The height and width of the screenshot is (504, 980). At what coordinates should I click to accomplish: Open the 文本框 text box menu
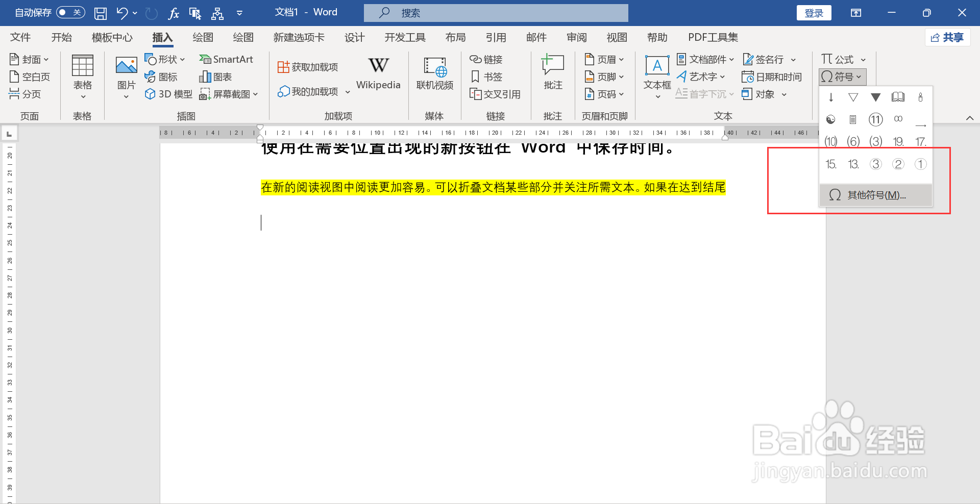pos(657,78)
